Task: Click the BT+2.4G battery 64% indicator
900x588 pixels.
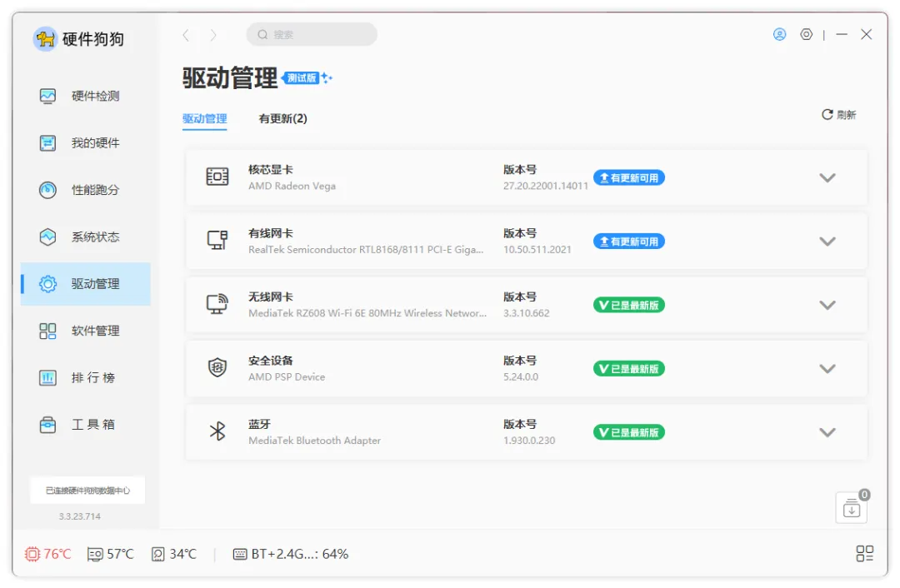Action: (x=290, y=553)
